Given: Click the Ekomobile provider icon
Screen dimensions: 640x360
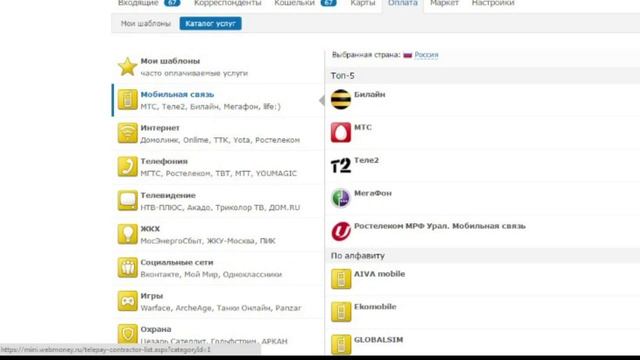Looking at the screenshot, I should (x=341, y=312).
